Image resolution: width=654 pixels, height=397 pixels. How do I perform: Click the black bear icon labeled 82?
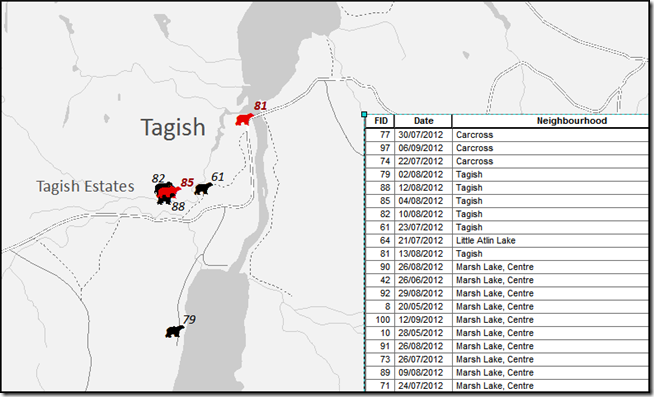coord(162,187)
